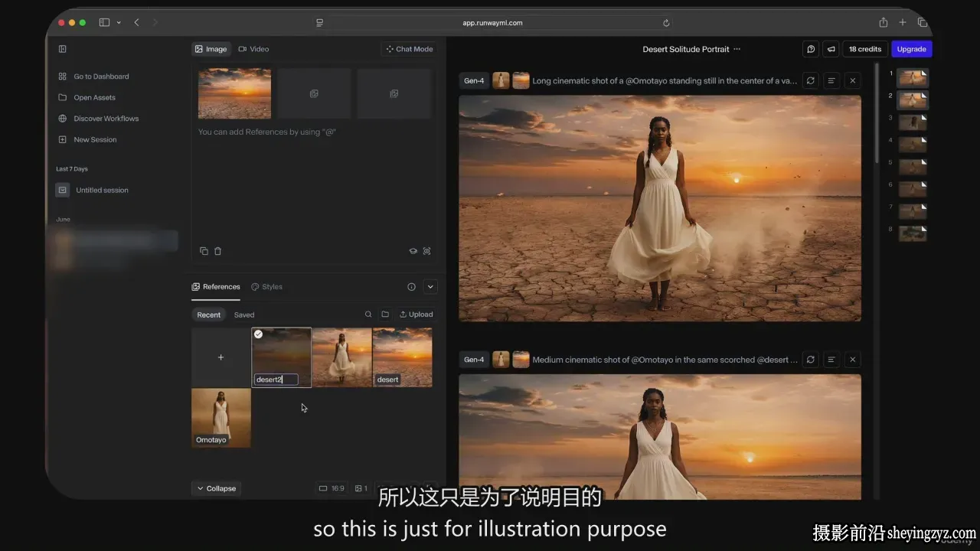Jump to generation thumbnail 3

pyautogui.click(x=912, y=122)
